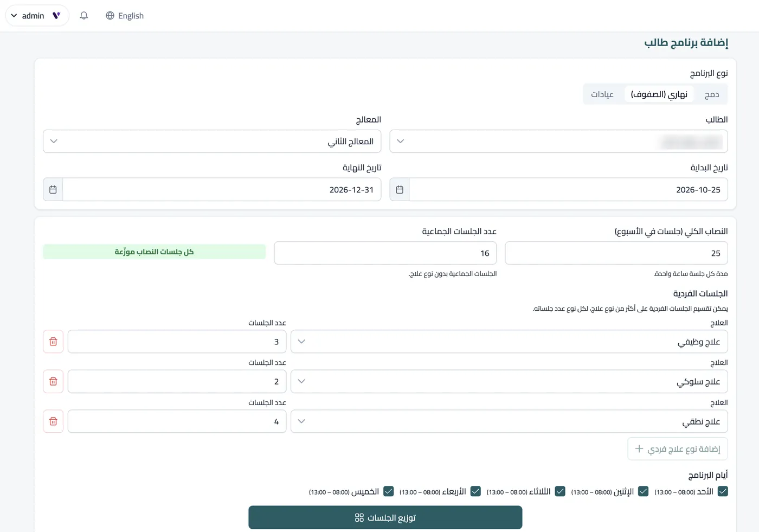The height and width of the screenshot is (532, 759).
Task: Click the plus icon for adding therapy type
Action: 639,448
